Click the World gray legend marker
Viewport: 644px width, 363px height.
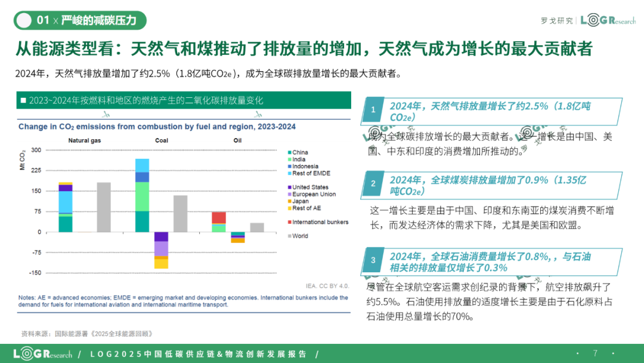click(x=290, y=236)
